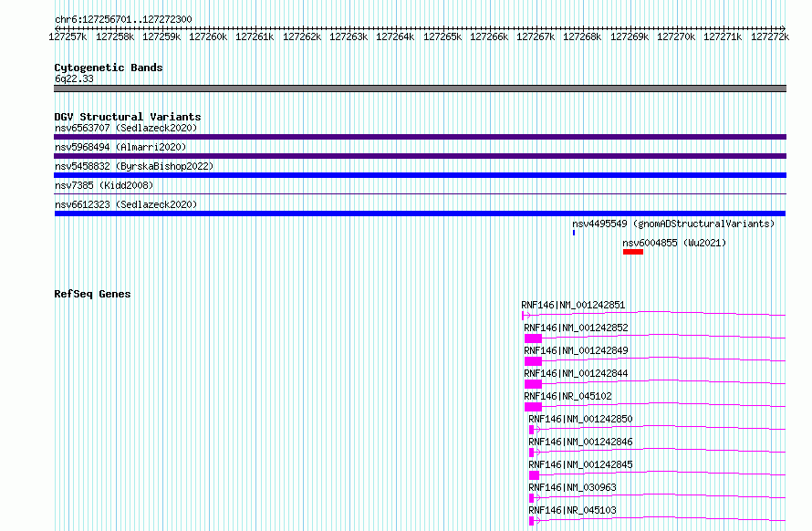Open the DGV Structural Variants track title
812x531 pixels.
[x=128, y=117]
